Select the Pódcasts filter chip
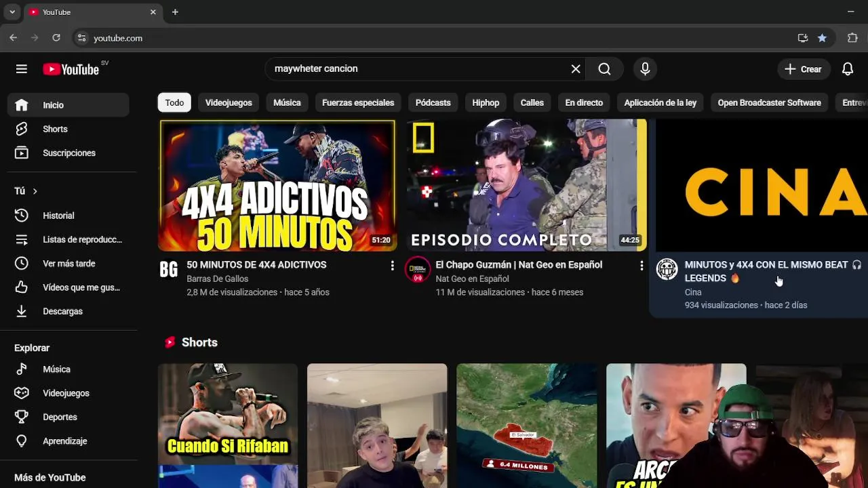Screen dimensions: 868x488 click(433, 102)
